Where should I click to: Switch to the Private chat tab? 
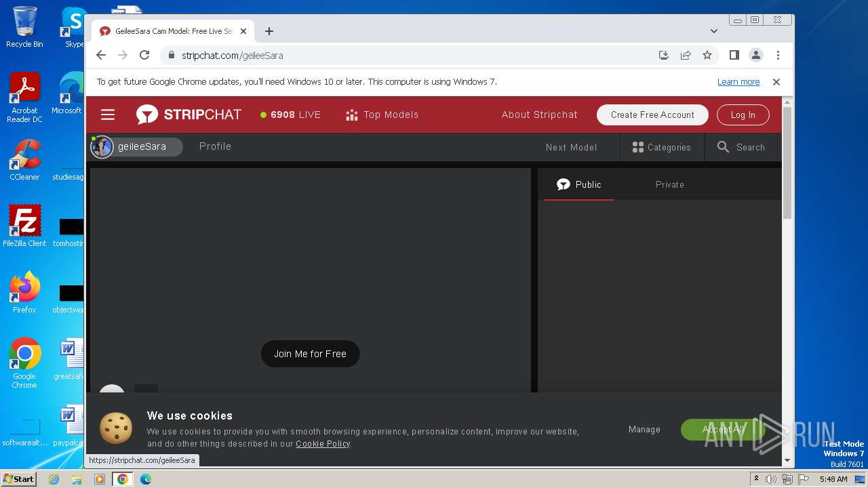tap(670, 184)
